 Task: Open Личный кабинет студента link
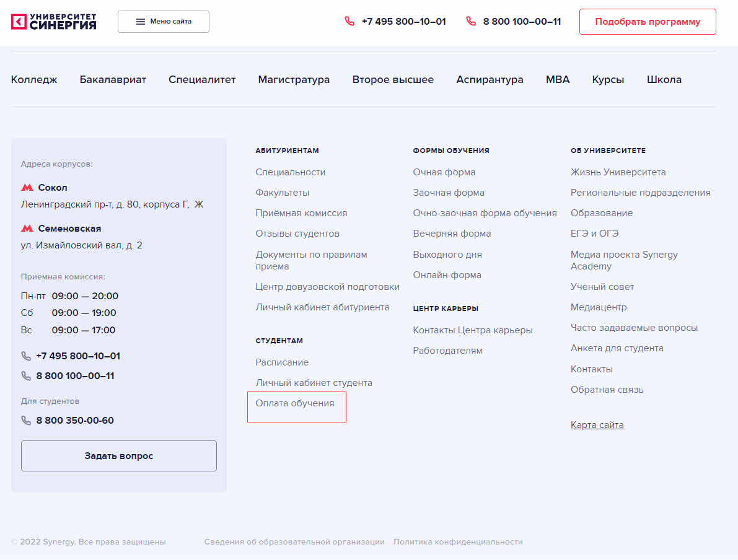pyautogui.click(x=314, y=383)
